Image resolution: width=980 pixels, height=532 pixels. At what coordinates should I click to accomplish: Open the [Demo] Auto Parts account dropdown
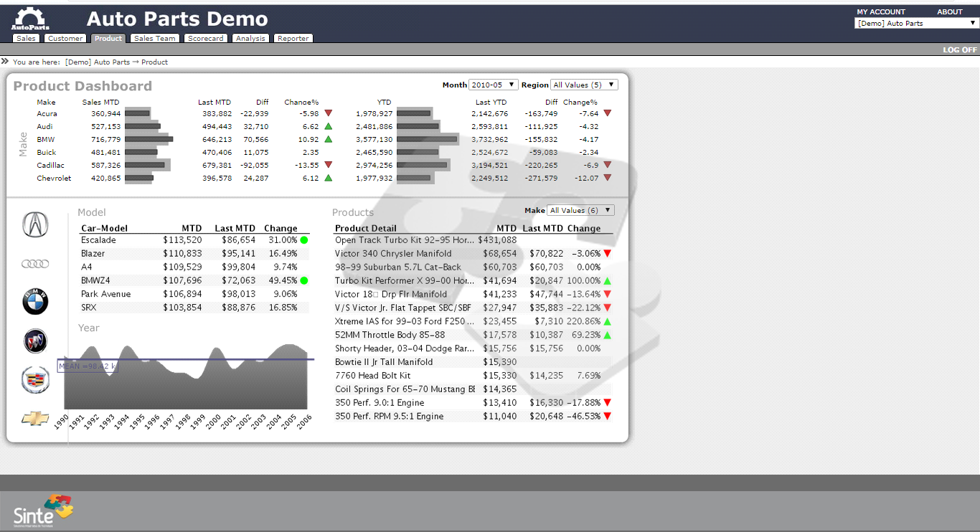coord(916,23)
